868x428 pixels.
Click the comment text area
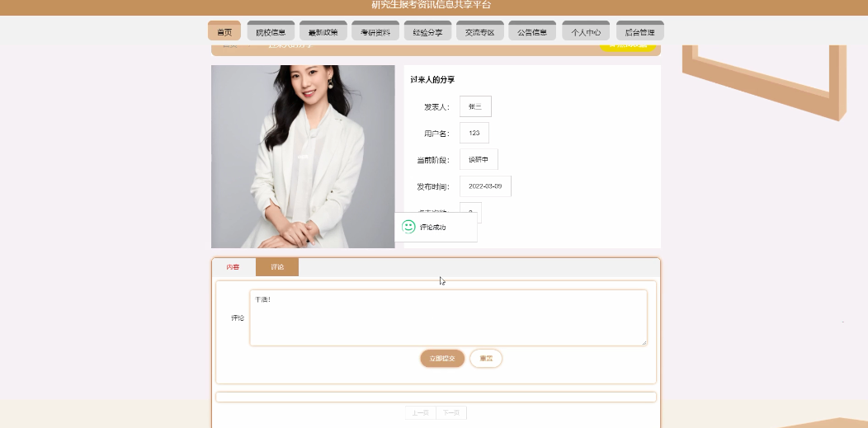tap(448, 318)
